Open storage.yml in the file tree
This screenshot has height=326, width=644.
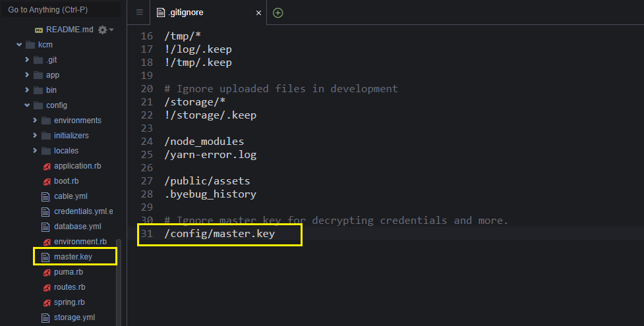coord(74,317)
